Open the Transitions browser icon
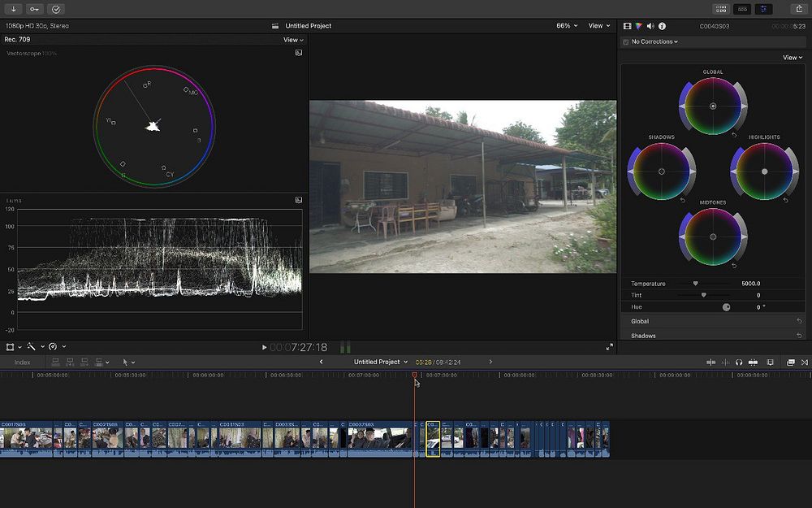Image resolution: width=812 pixels, height=508 pixels. click(x=805, y=362)
